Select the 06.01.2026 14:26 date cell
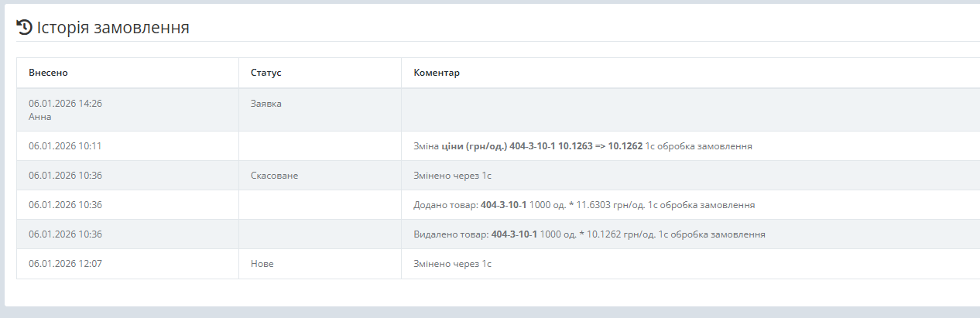980x318 pixels. 65,103
